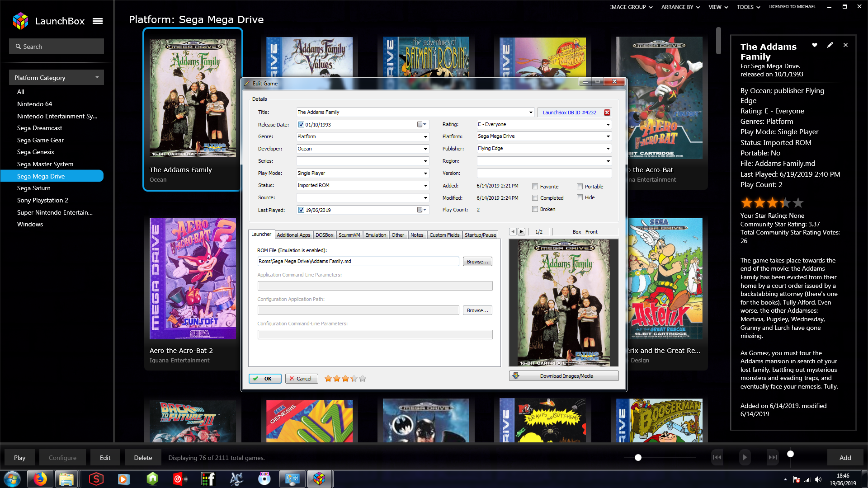Check the Completed checkbox
Screen dimensions: 868x488
[x=535, y=198]
